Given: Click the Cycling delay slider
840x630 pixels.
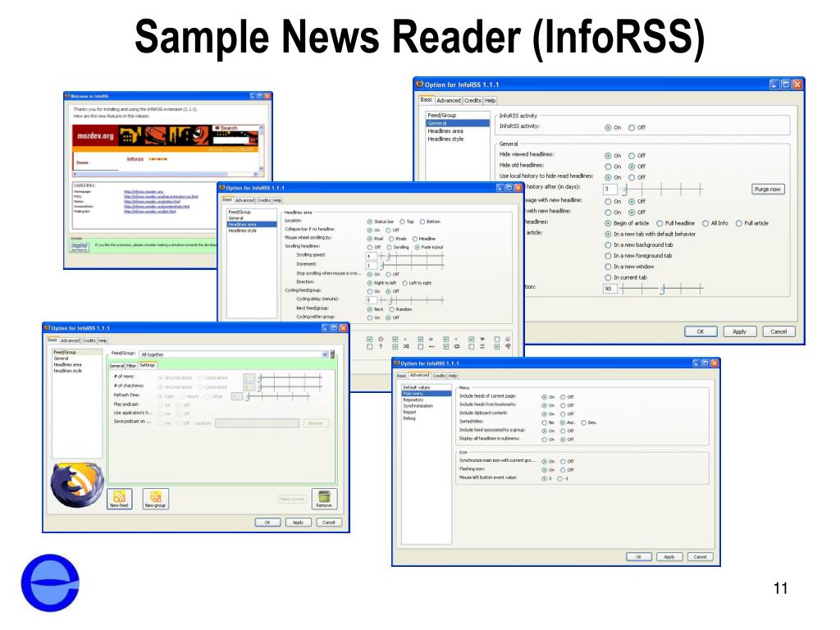Looking at the screenshot, I should [412, 300].
